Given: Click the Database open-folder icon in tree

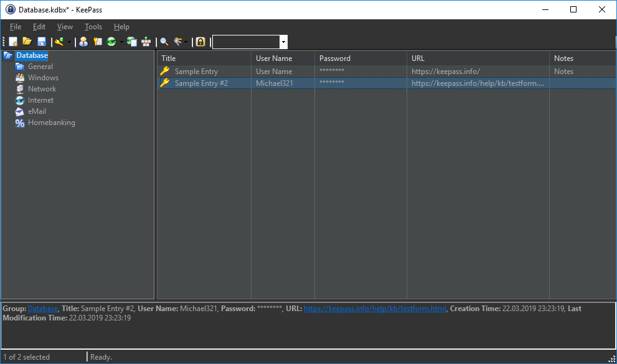Looking at the screenshot, I should (x=8, y=55).
